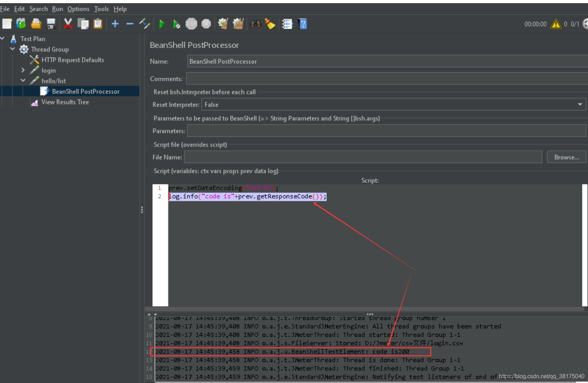
Task: Select the hello/list sampler
Action: click(x=53, y=81)
